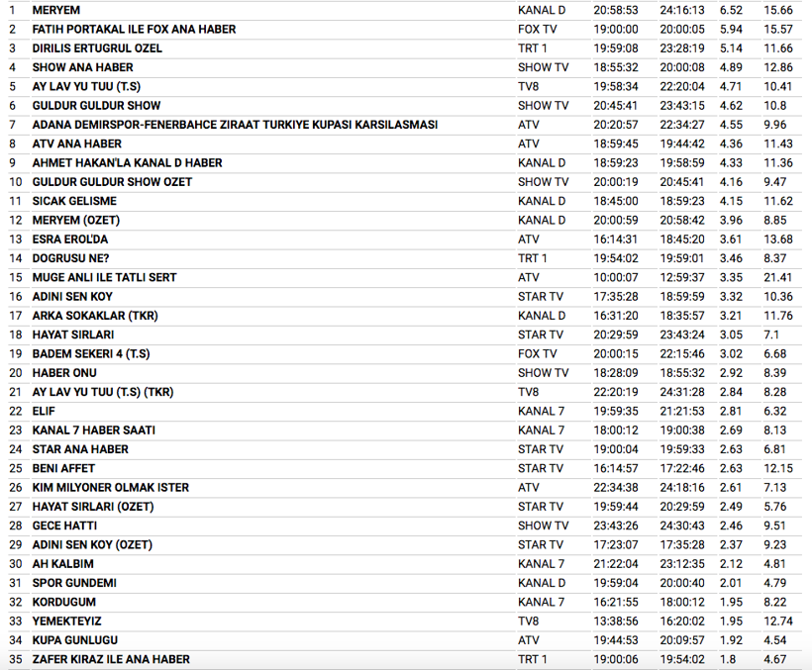Select the TRT 1 channel cell for DOGRUSU NE?

(532, 258)
